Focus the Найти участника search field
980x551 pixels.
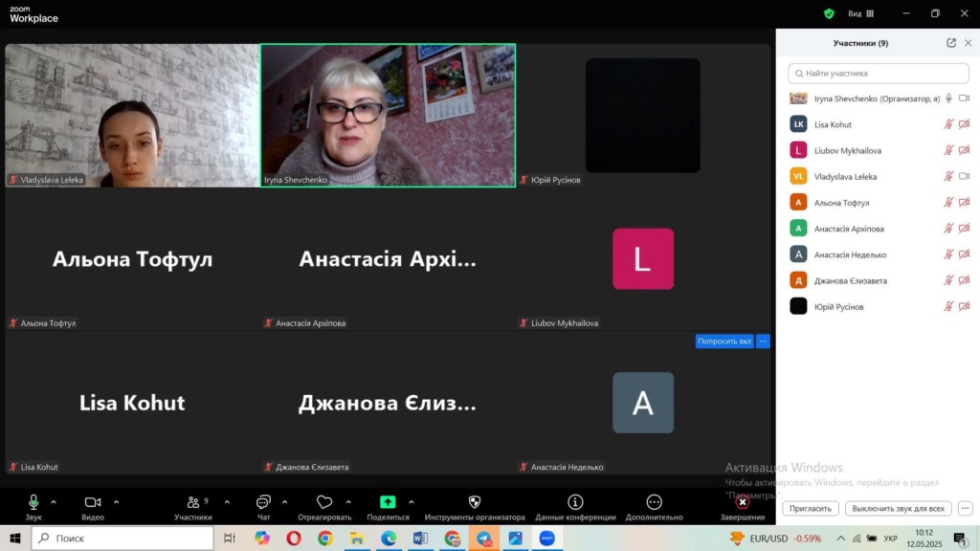(879, 73)
